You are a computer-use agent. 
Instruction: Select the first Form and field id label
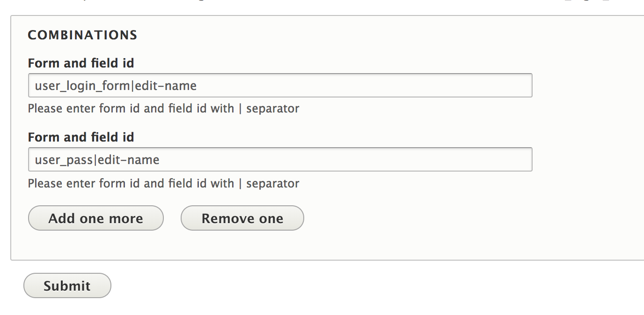click(81, 63)
